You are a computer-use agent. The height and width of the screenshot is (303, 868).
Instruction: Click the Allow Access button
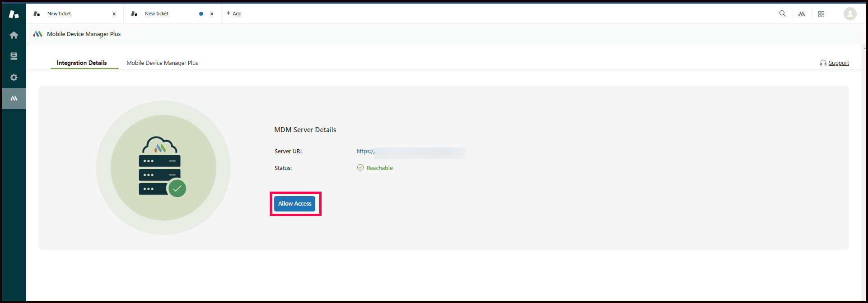[295, 204]
